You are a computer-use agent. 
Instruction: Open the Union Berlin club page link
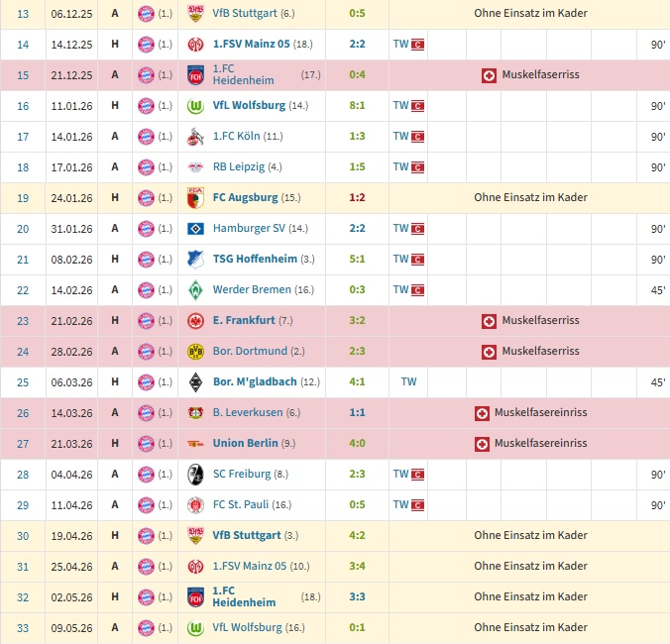coord(245,443)
